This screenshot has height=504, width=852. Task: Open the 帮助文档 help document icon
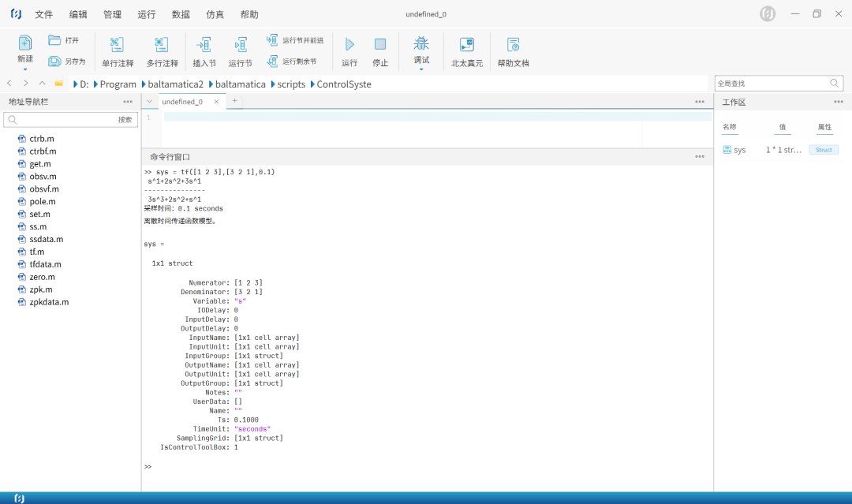click(513, 45)
